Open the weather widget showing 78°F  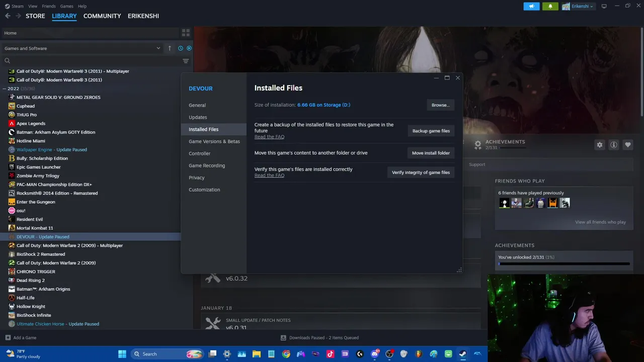click(x=23, y=354)
